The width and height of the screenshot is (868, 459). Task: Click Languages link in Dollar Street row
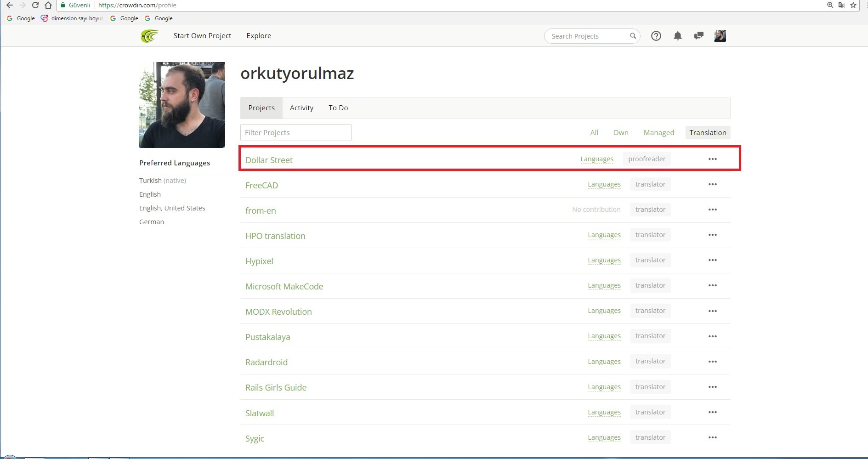point(597,159)
